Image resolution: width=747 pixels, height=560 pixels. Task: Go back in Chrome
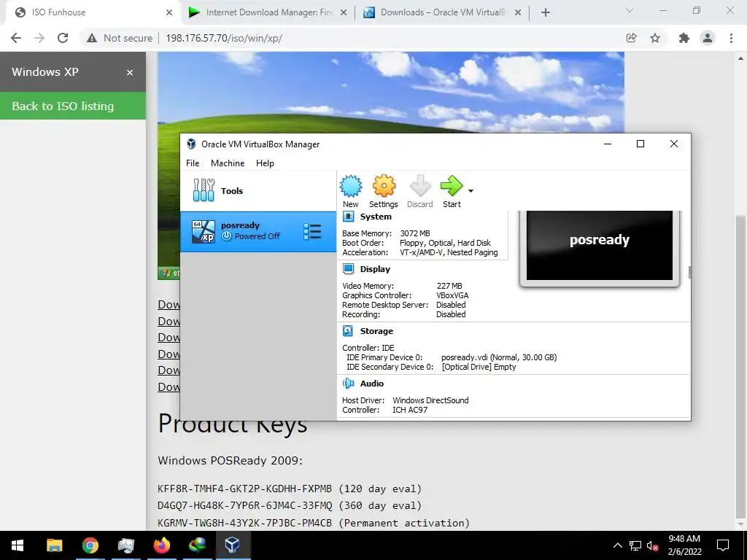(16, 38)
